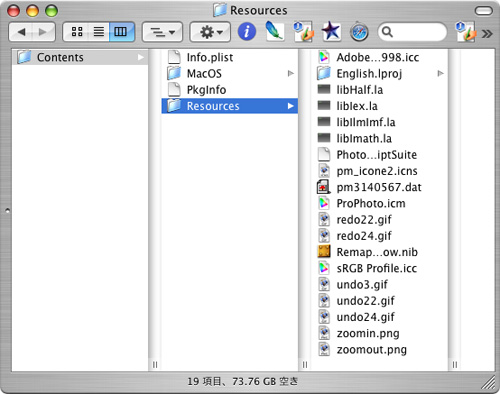
Task: Click the window resize grip corner
Action: tap(488, 383)
